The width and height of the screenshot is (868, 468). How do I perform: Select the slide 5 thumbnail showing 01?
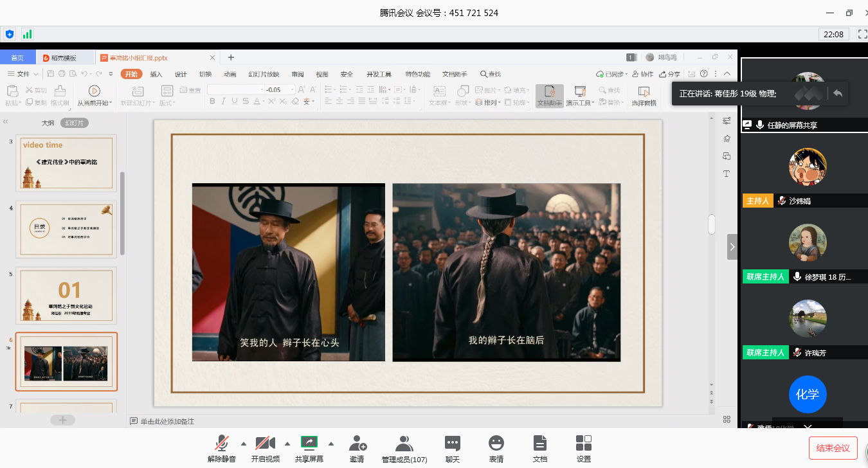point(66,295)
